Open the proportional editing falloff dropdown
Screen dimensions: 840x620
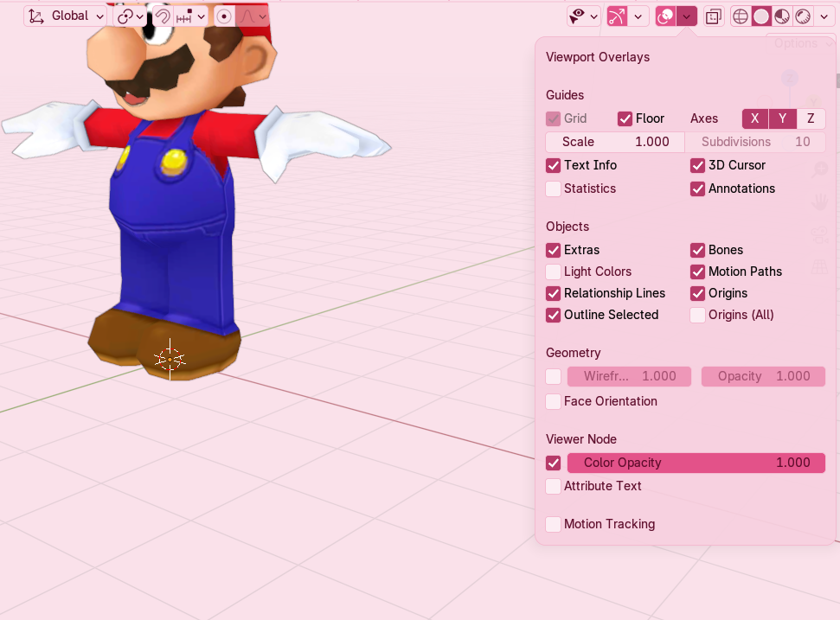(253, 16)
